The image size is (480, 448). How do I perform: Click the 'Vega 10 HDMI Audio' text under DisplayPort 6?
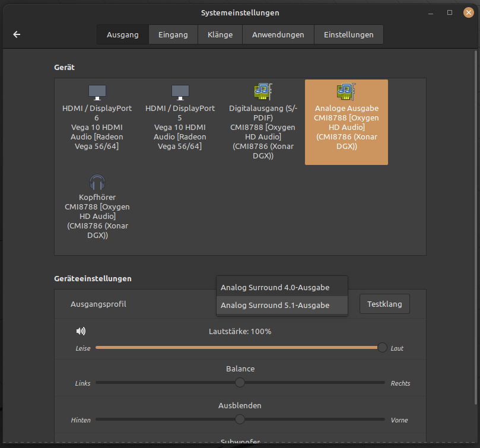coord(97,132)
